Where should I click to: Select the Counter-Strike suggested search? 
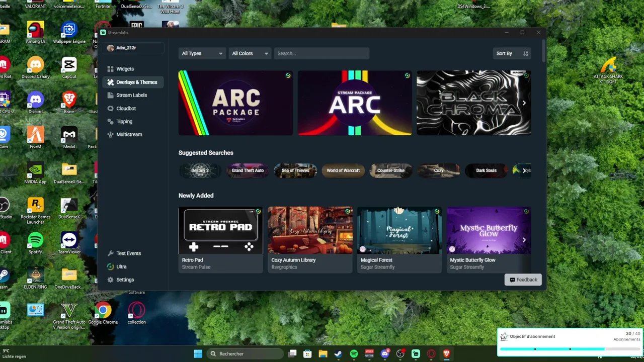click(x=391, y=170)
